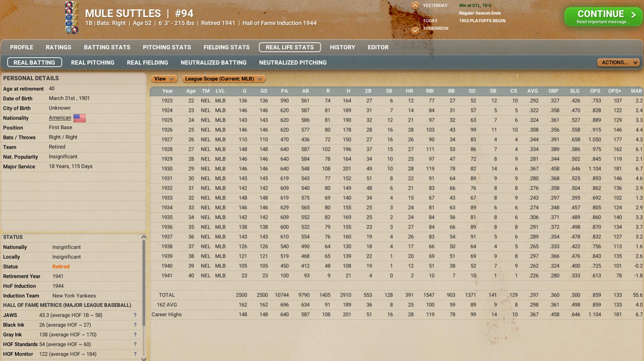Expand the Actions dropdown menu
Image resolution: width=644 pixels, height=361 pixels.
tap(618, 63)
